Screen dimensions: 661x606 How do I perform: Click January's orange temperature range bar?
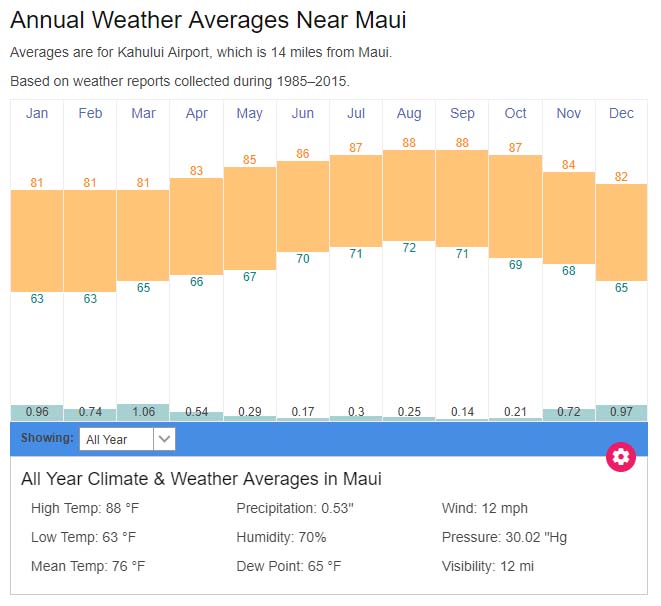[37, 240]
